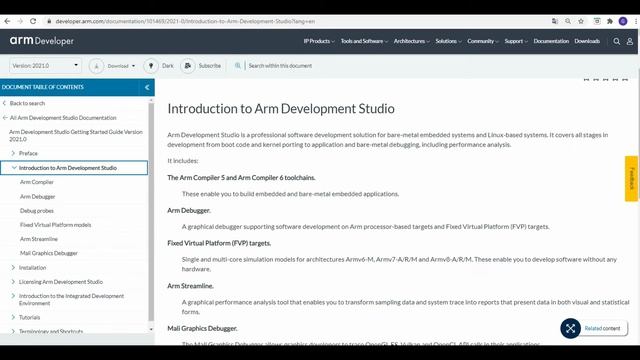
Task: Click the round download icon
Action: click(x=96, y=66)
